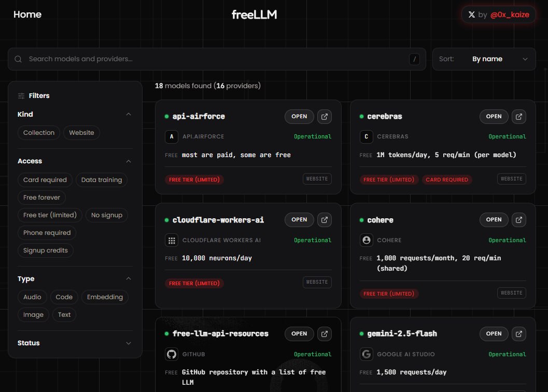
Task: Go to the Home page
Action: click(x=27, y=15)
